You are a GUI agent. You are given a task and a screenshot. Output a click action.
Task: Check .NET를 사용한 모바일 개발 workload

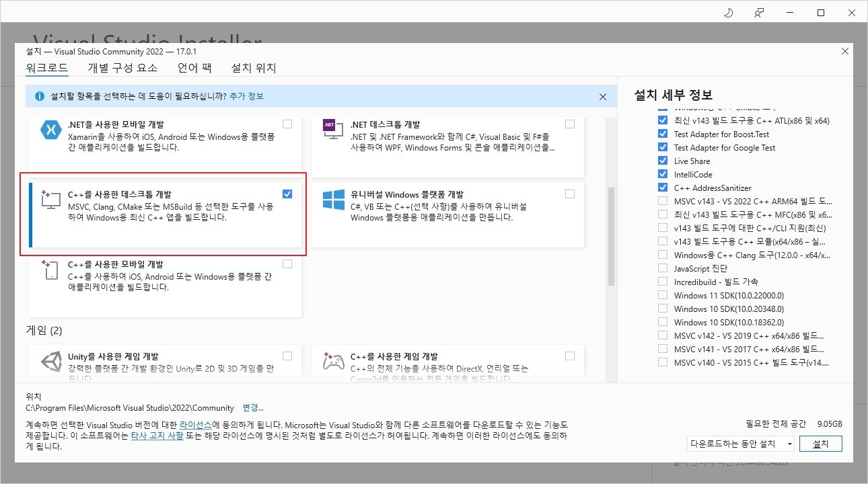pyautogui.click(x=287, y=124)
